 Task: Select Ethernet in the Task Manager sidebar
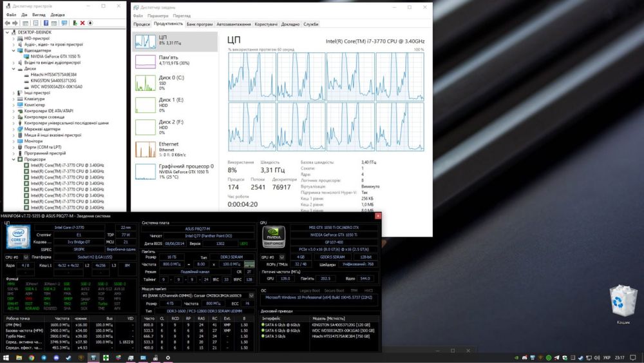(175, 149)
